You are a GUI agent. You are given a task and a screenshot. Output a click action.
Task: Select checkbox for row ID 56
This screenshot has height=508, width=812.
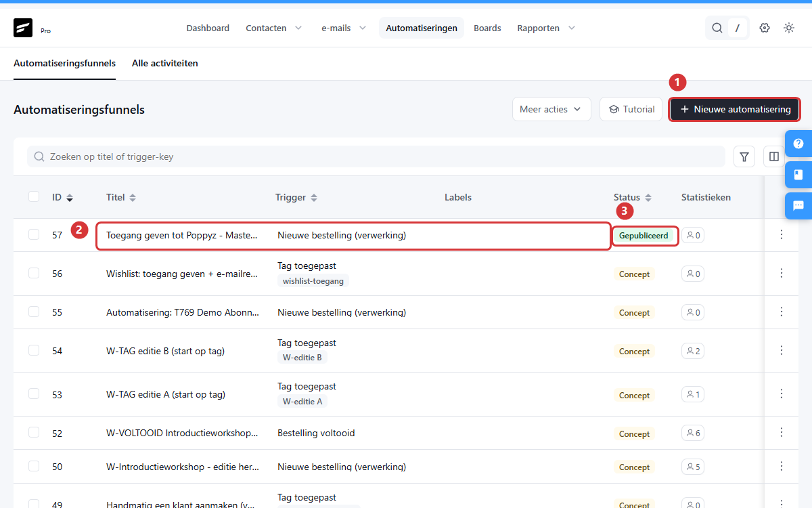point(34,273)
